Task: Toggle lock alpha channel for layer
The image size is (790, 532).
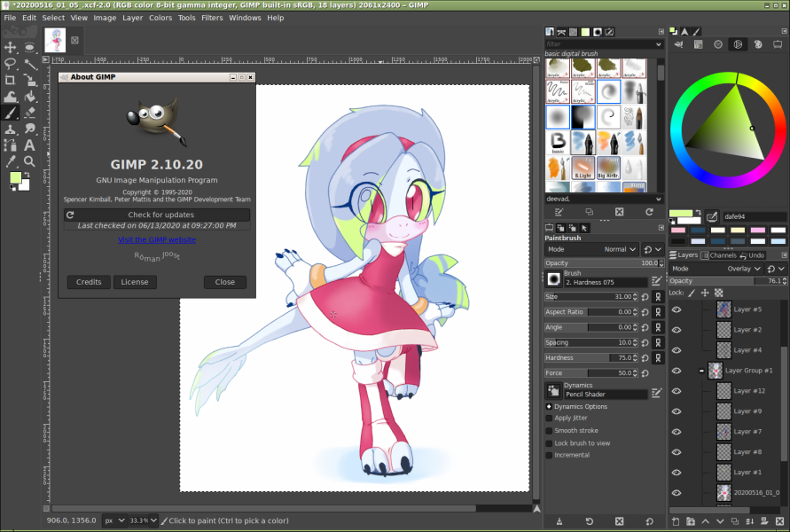Action: [719, 293]
